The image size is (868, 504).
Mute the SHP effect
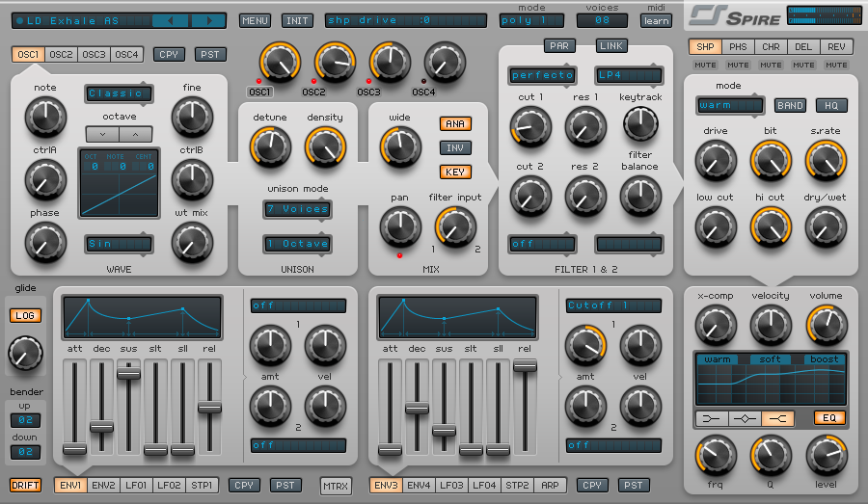[x=705, y=65]
